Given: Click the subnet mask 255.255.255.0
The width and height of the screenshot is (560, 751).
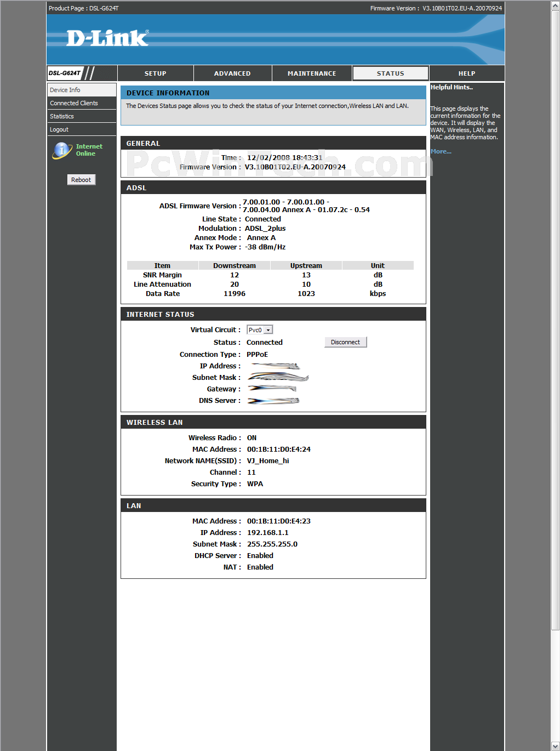Looking at the screenshot, I should tap(272, 544).
